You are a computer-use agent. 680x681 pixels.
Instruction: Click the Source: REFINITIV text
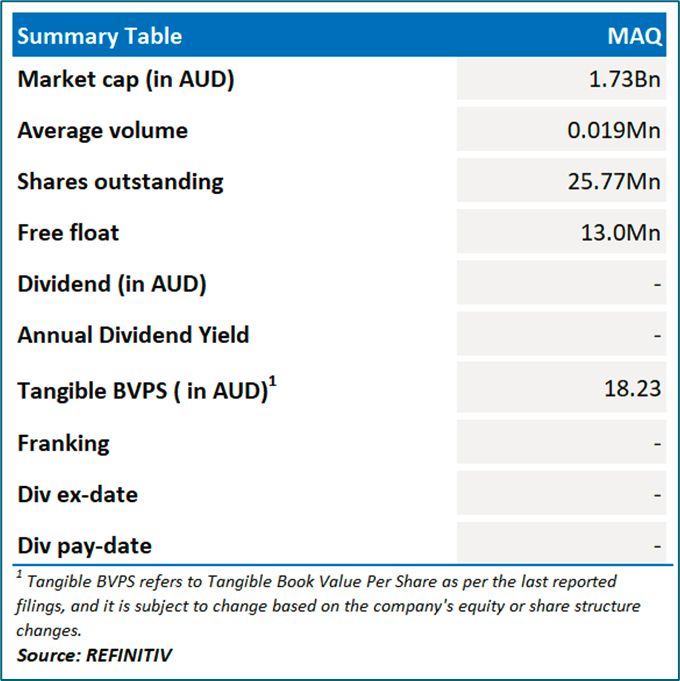coord(93,655)
